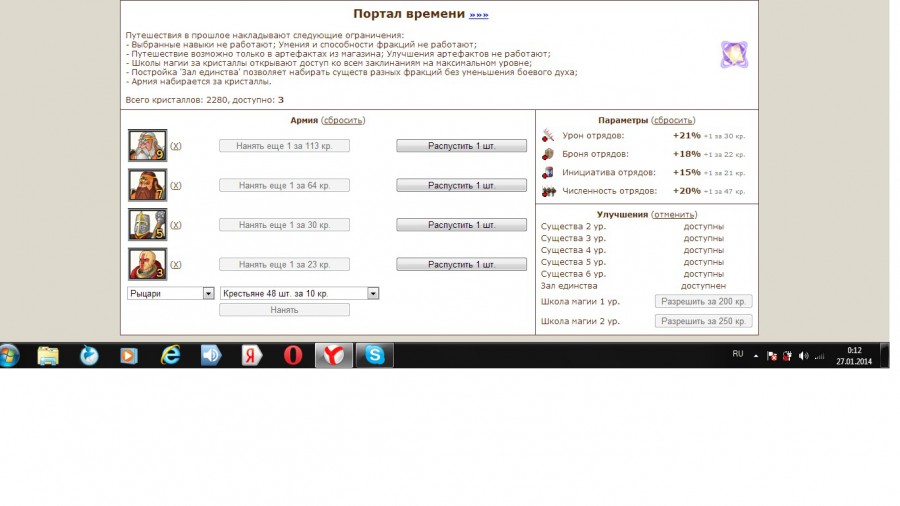Click the red-painted creature portrait with 3
Viewport: 900px width, 506px height.
pos(147,264)
